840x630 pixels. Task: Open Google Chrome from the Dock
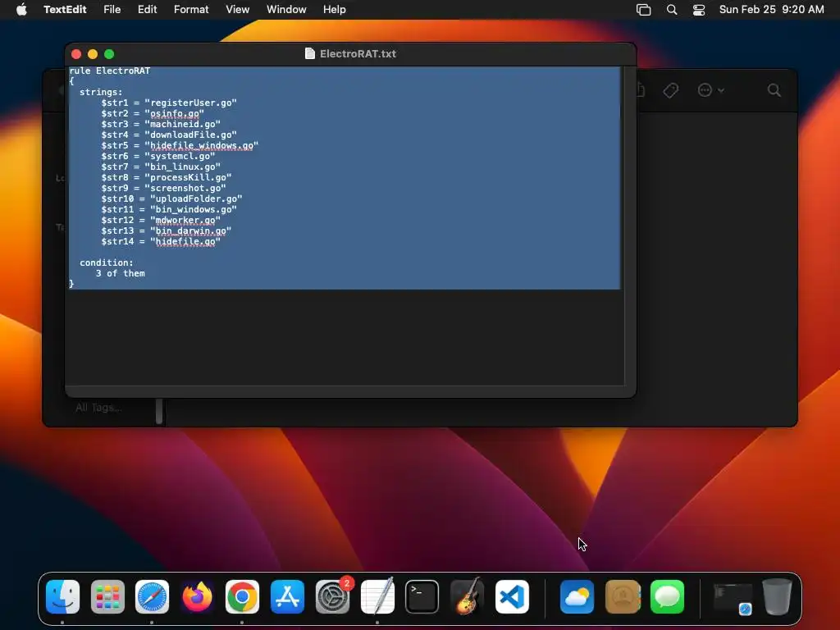[242, 596]
